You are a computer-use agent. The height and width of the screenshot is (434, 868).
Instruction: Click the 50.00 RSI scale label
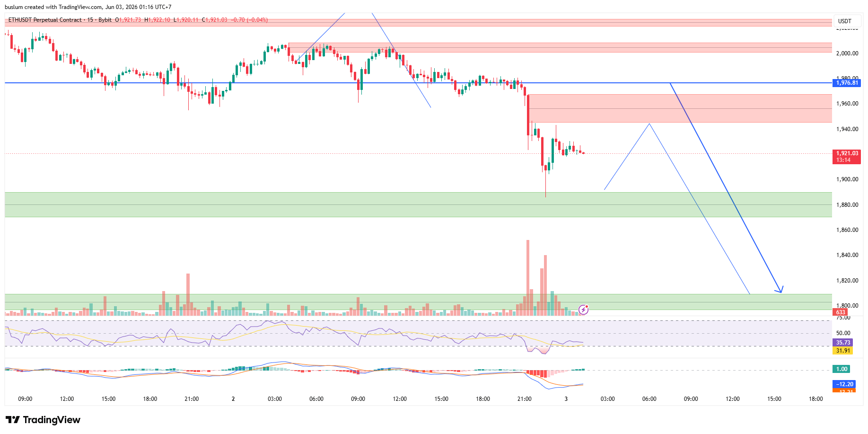[843, 333]
